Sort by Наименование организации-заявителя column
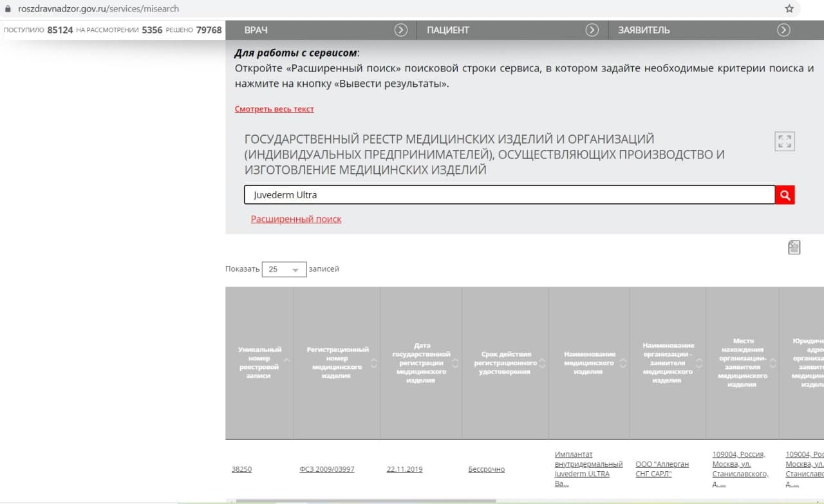Image resolution: width=824 pixels, height=504 pixels. (699, 363)
